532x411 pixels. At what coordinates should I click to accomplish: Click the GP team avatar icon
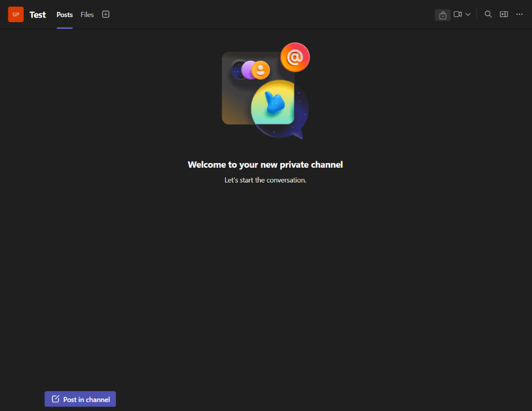click(x=16, y=15)
